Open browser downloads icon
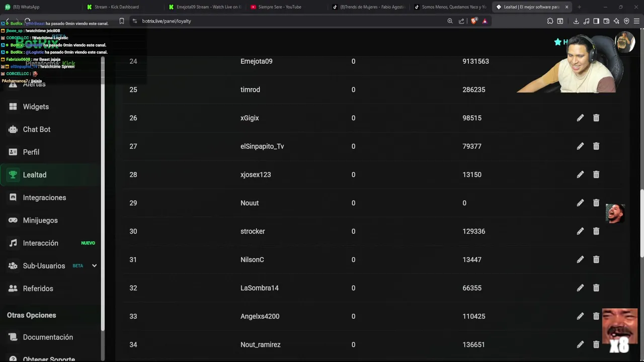Viewport: 644px width, 362px height. (576, 21)
